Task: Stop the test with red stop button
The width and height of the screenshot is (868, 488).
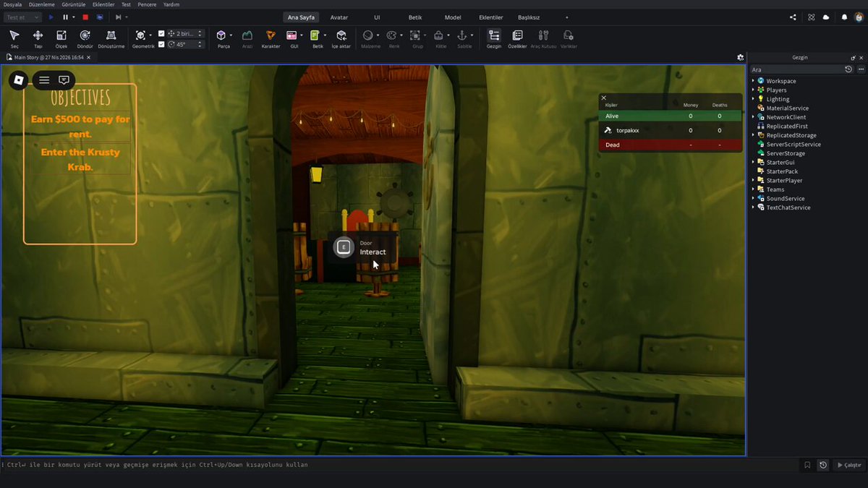Action: [85, 17]
